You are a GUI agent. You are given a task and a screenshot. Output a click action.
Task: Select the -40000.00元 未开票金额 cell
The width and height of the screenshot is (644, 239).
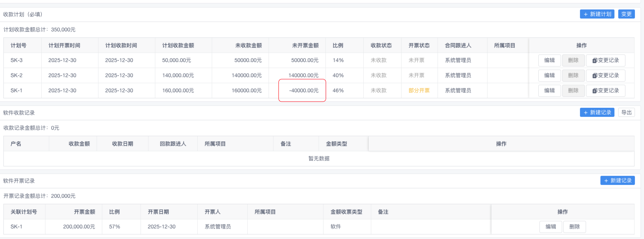(x=303, y=90)
